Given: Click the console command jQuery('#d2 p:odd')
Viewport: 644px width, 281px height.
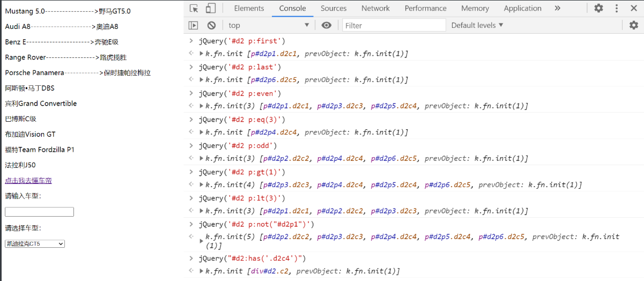Looking at the screenshot, I should pyautogui.click(x=238, y=146).
